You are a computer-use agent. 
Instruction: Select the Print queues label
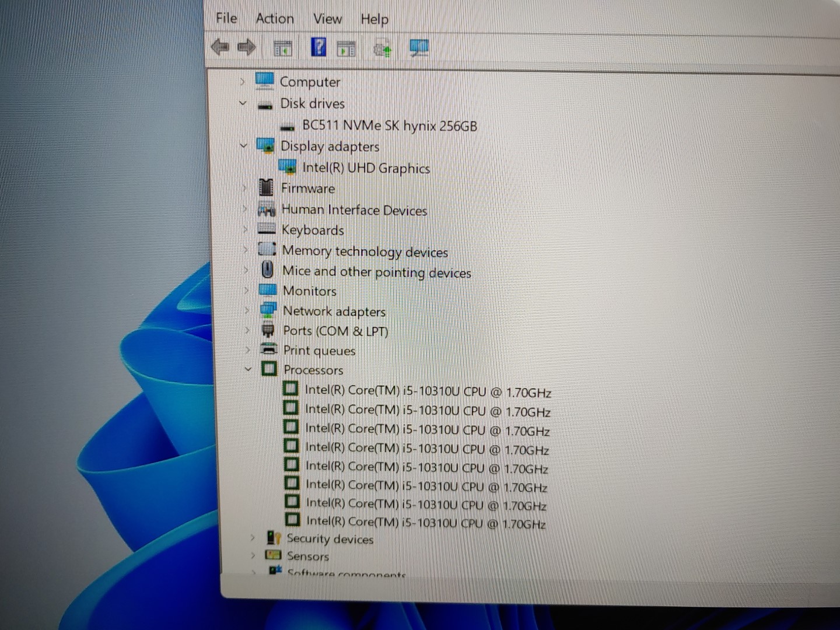319,351
